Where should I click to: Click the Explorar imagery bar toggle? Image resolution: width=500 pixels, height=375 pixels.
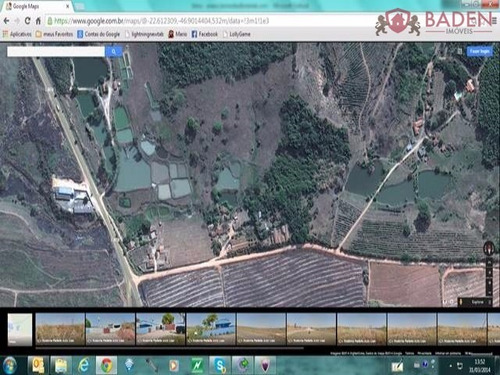pyautogui.click(x=477, y=302)
